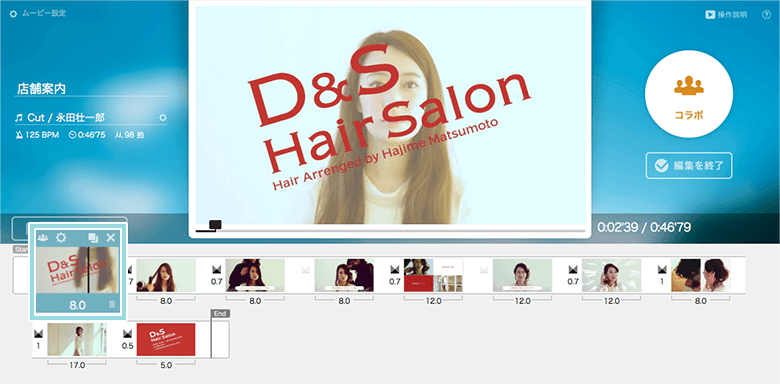Open the question mark help icon
Image resolution: width=780 pixels, height=384 pixels.
click(x=767, y=15)
